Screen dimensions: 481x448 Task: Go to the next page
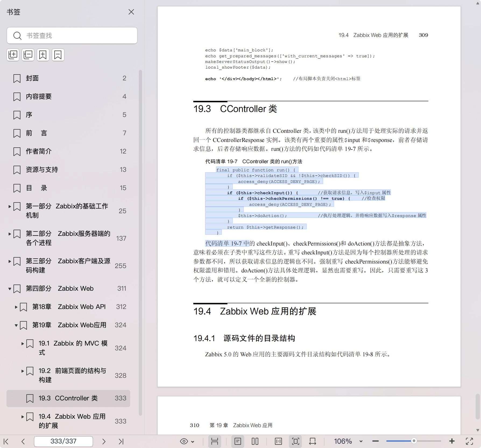104,441
